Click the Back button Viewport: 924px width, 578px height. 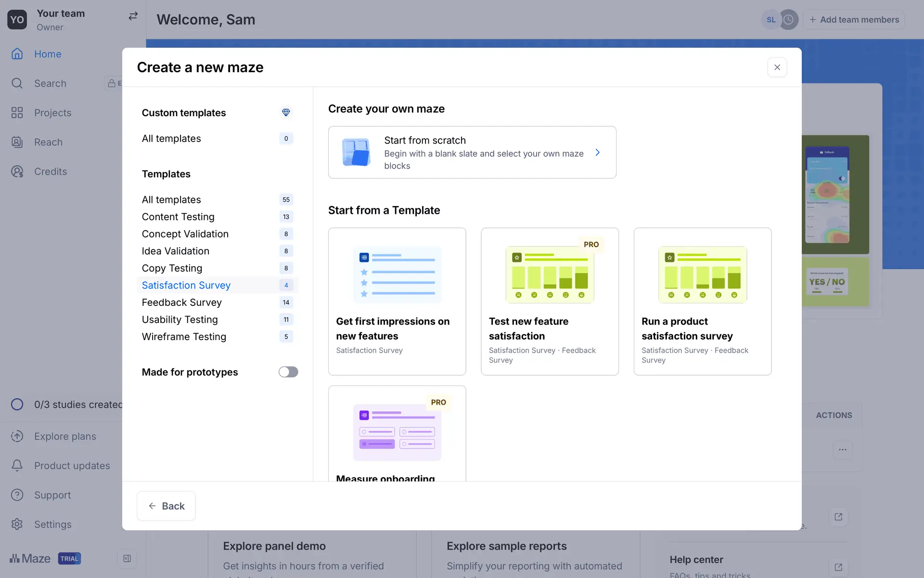[x=166, y=506]
